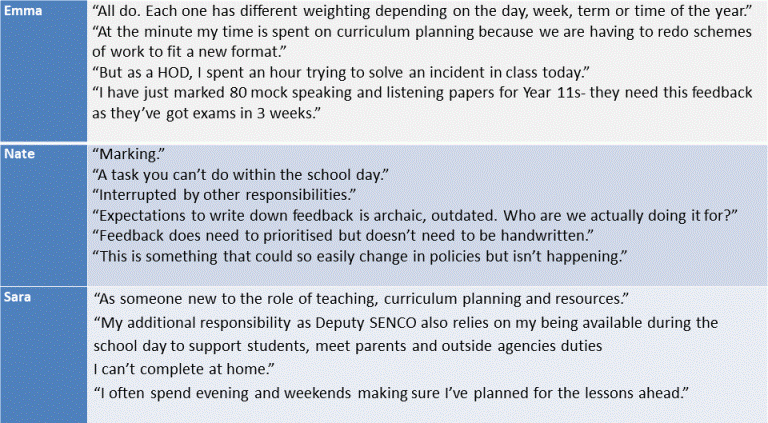Click "of work to fit a new format" line
Image resolution: width=768 pixels, height=423 pixels.
189,52
